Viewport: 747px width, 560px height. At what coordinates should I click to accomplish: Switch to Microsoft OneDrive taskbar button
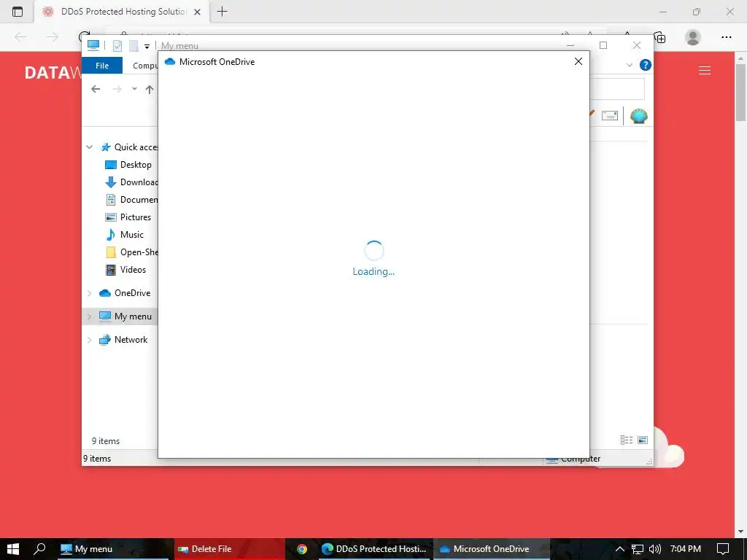pos(492,548)
